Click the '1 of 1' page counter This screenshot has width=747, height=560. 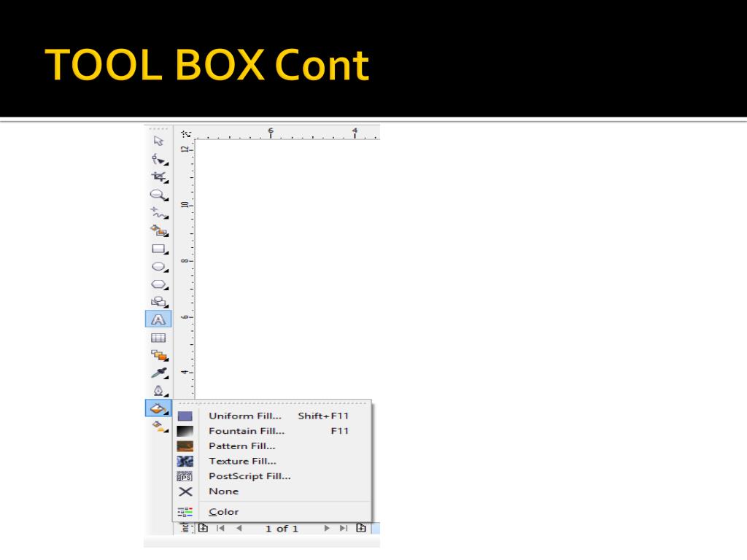tap(282, 529)
